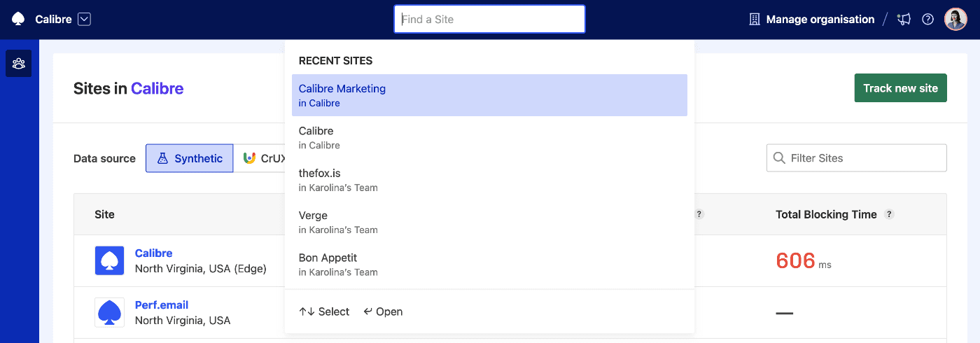Click the Filter Sites input field
This screenshot has width=980, height=343.
857,158
